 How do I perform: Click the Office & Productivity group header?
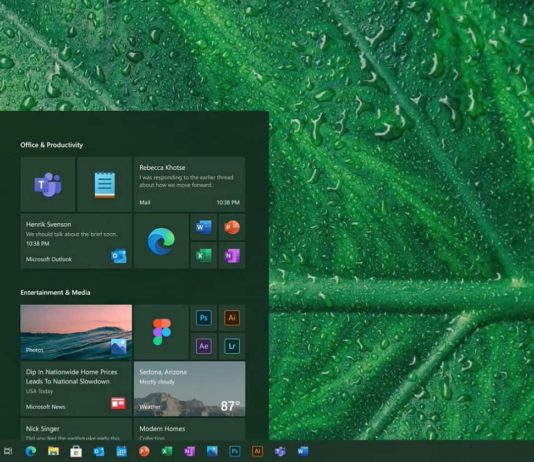click(51, 145)
